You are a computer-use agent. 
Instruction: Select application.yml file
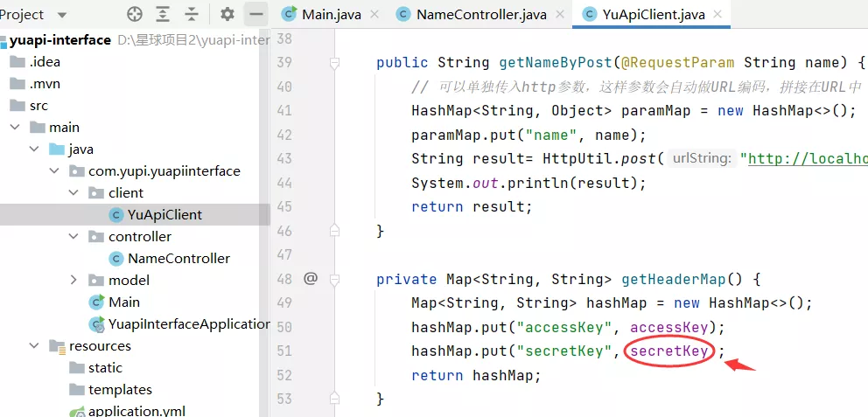[136, 411]
